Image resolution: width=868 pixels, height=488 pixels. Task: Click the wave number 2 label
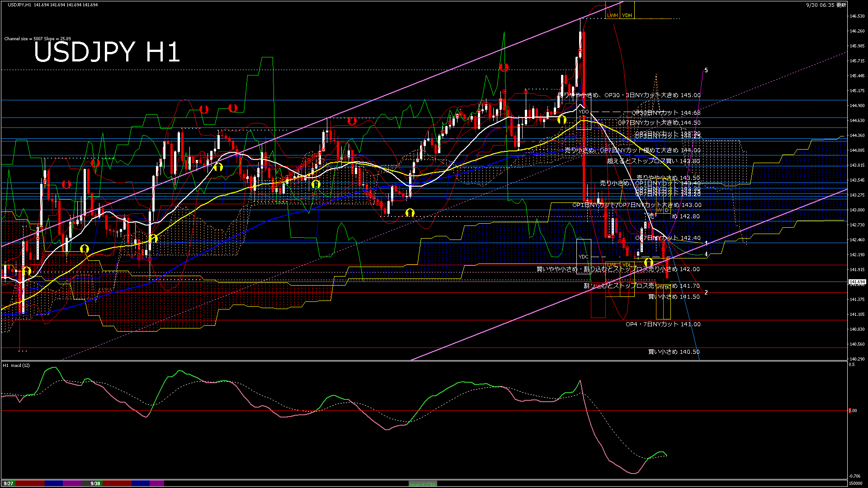(x=706, y=292)
